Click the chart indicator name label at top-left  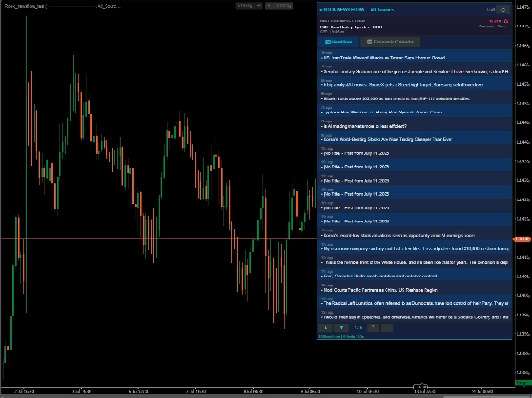point(62,6)
